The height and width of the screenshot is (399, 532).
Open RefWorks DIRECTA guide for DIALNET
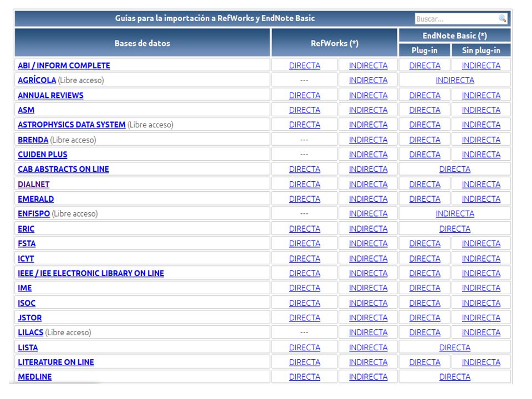click(305, 184)
